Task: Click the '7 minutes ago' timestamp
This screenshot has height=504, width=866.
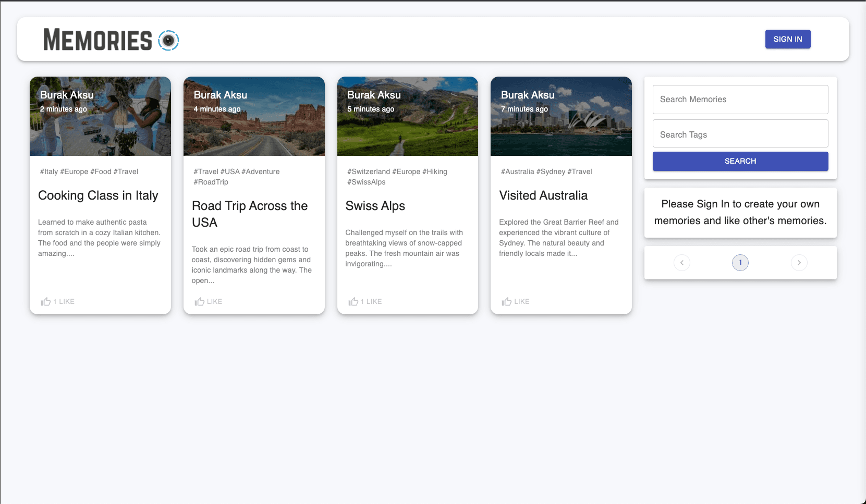Action: coord(525,109)
